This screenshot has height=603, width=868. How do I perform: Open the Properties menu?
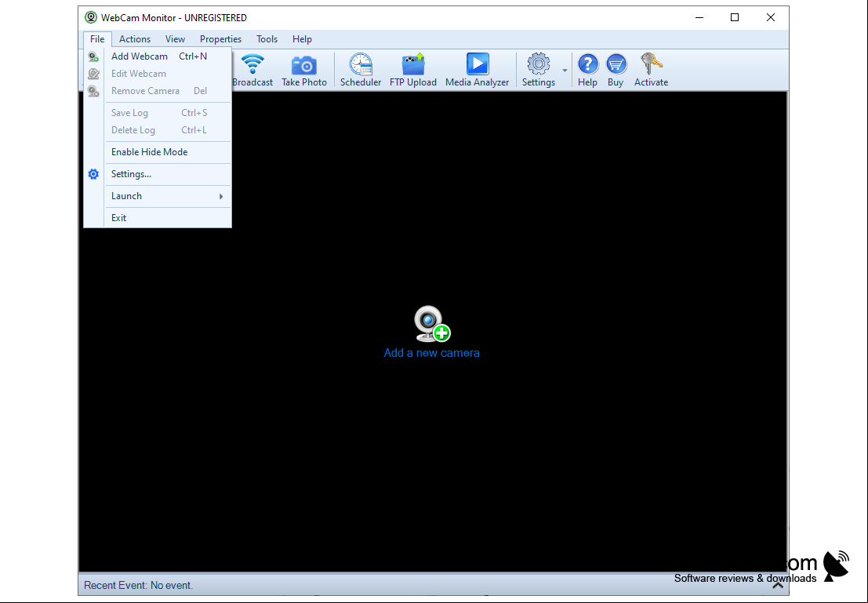coord(220,38)
